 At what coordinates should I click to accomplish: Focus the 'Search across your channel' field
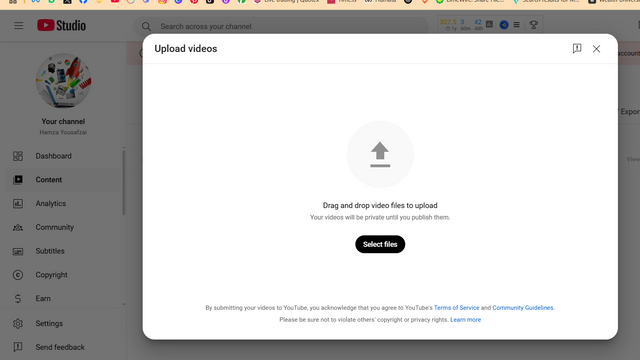coord(281,27)
